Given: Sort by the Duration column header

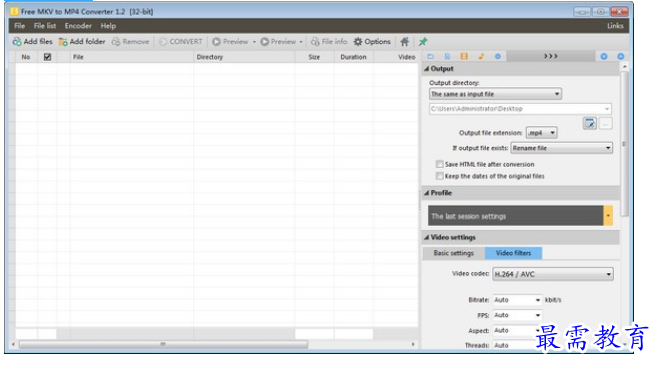Looking at the screenshot, I should point(353,57).
